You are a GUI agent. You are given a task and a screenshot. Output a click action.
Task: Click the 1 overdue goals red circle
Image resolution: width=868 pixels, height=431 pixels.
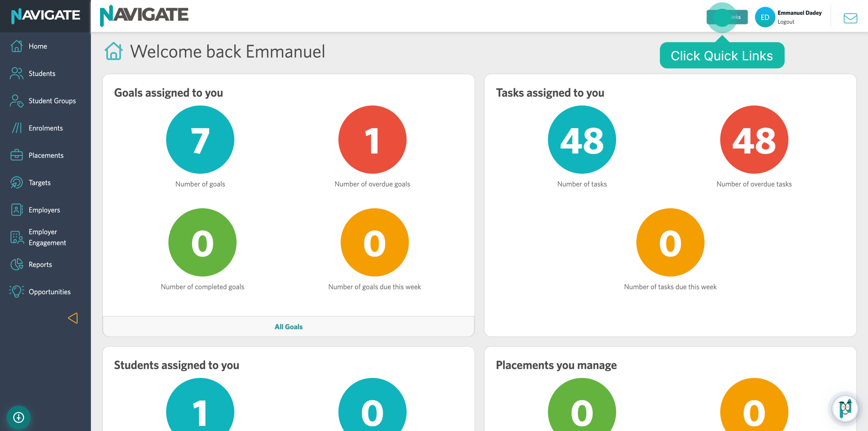click(372, 139)
